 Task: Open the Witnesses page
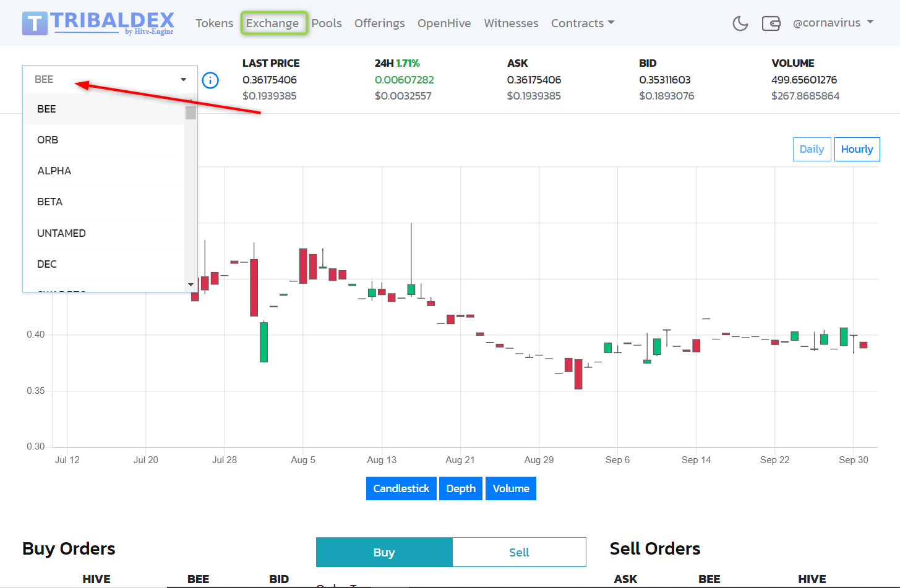pos(511,23)
